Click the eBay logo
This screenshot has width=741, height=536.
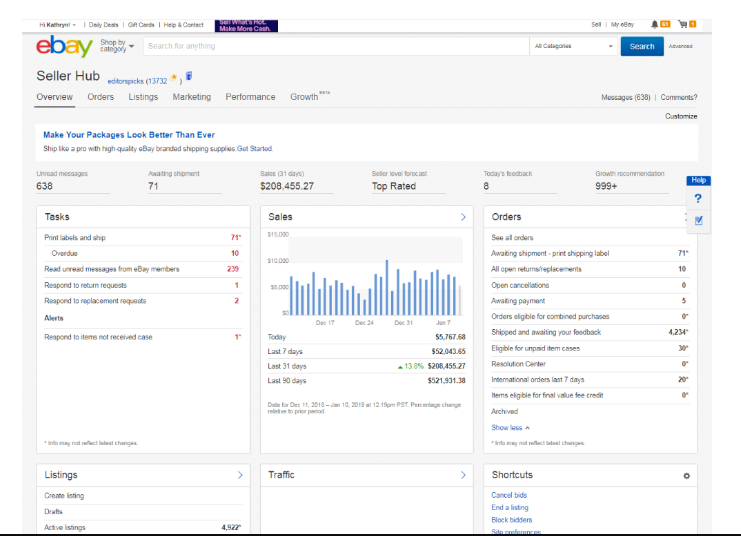pos(64,46)
